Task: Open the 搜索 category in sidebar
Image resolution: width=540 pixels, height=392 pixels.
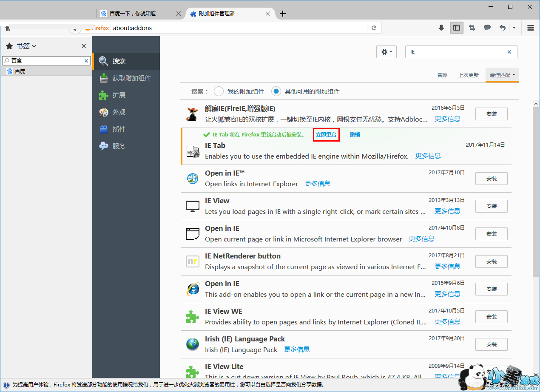Action: click(126, 61)
